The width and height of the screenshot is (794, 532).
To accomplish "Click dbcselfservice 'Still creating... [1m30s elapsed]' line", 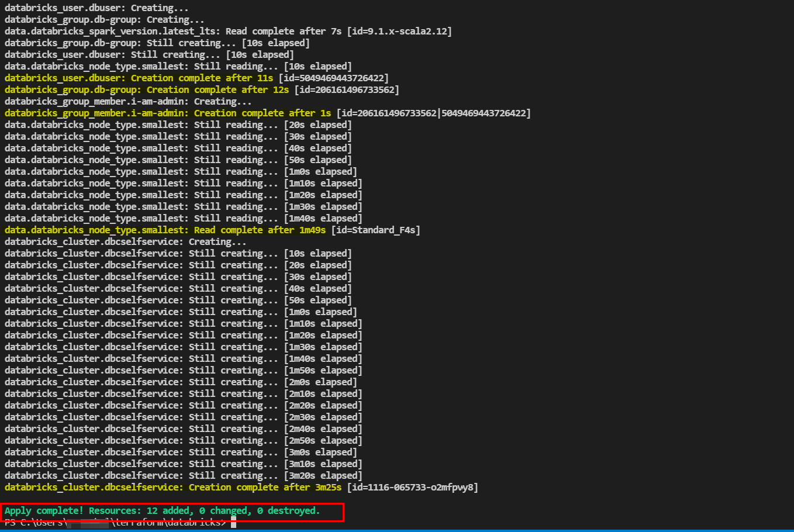I will (184, 347).
